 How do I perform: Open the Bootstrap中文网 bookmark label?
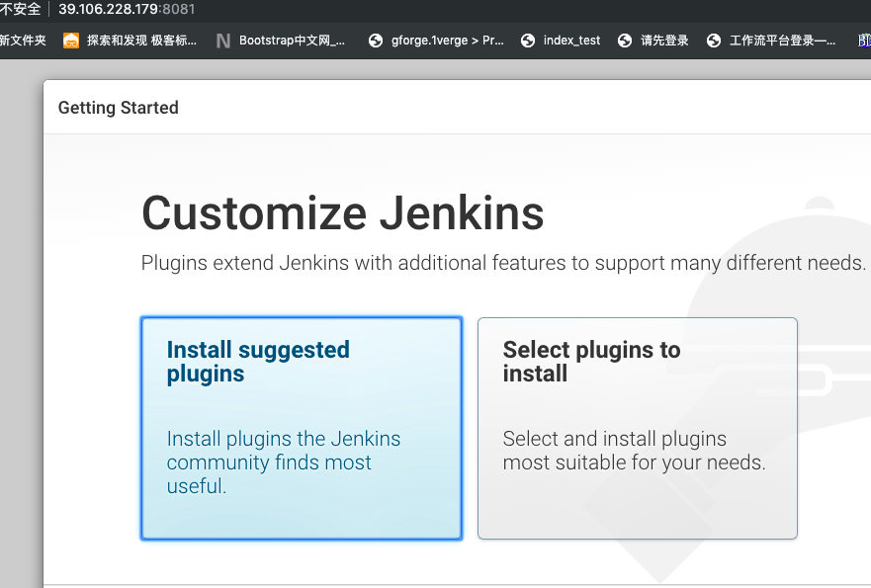[x=293, y=41]
